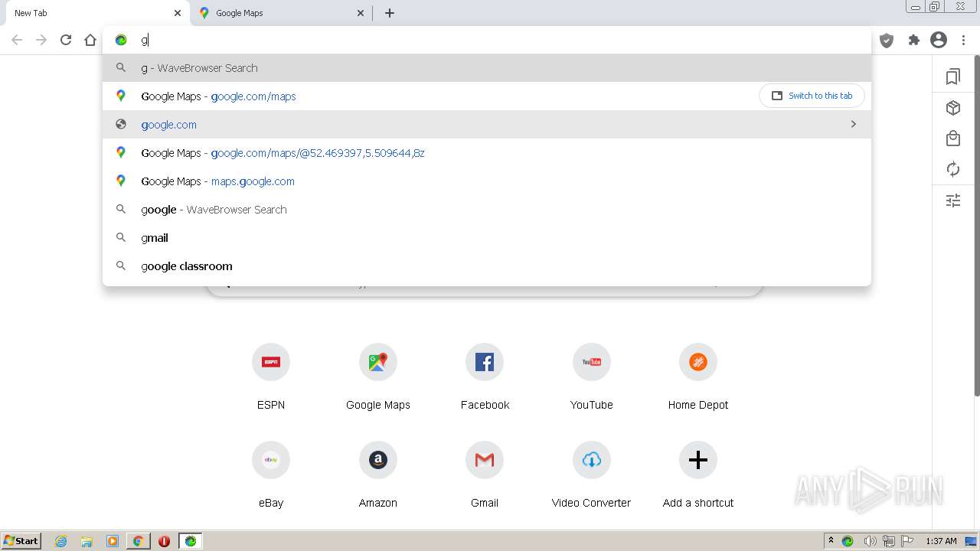The height and width of the screenshot is (551, 980).
Task: Open the media player taskbar icon
Action: point(113,541)
